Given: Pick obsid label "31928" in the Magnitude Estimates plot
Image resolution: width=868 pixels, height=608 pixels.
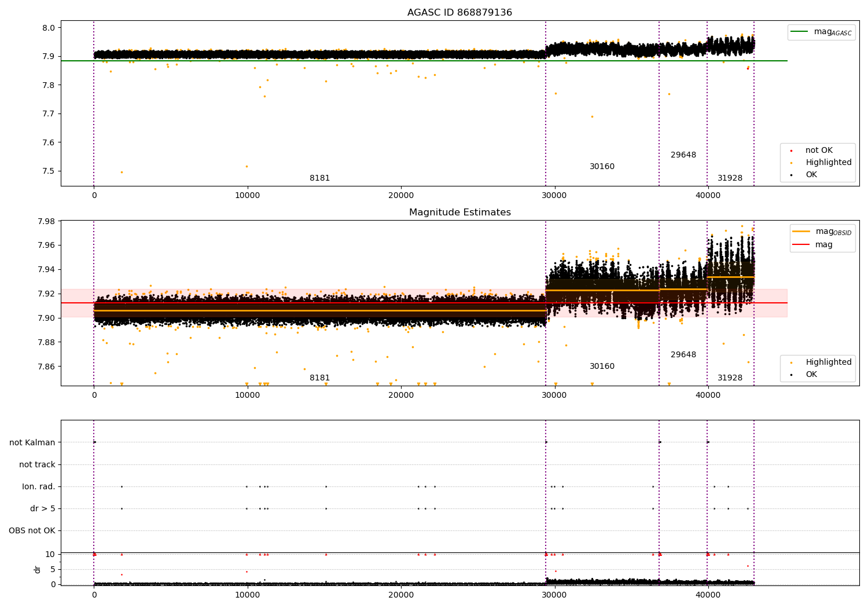Looking at the screenshot, I should point(730,378).
